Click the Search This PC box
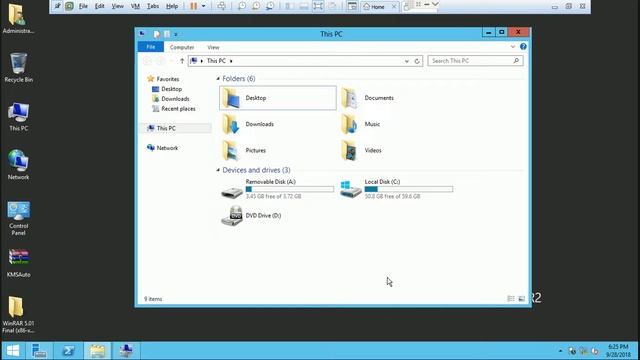 coord(475,61)
